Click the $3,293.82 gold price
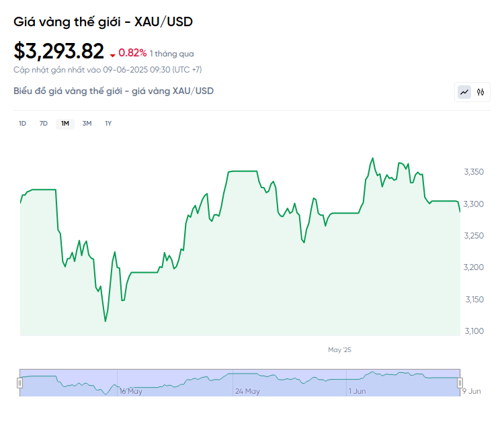504x426 pixels. click(x=59, y=51)
